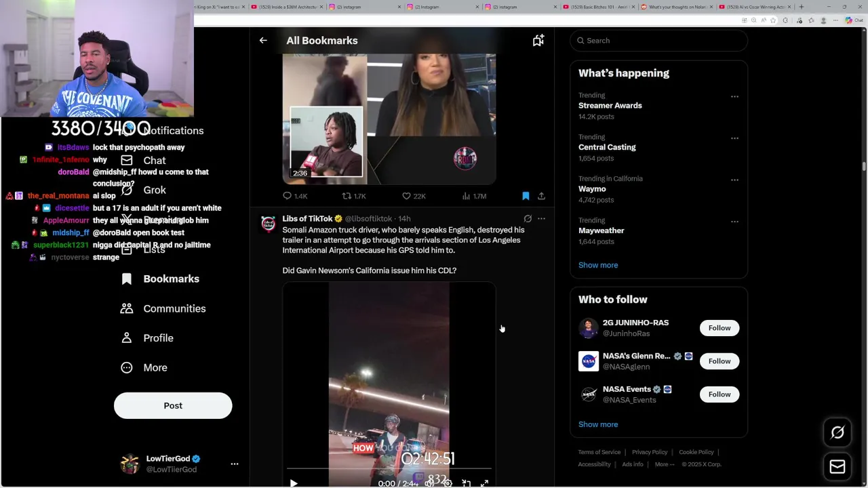Follow NASA Events account
The width and height of the screenshot is (868, 488).
click(719, 394)
